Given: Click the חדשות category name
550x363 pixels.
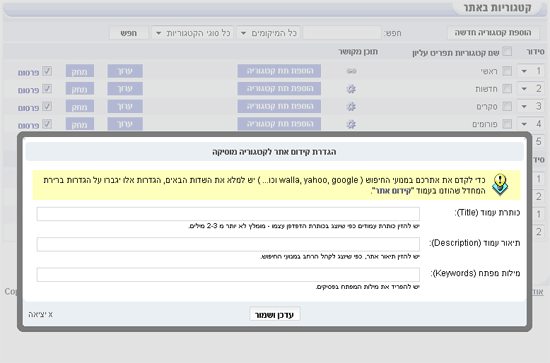Looking at the screenshot, I should pos(486,89).
